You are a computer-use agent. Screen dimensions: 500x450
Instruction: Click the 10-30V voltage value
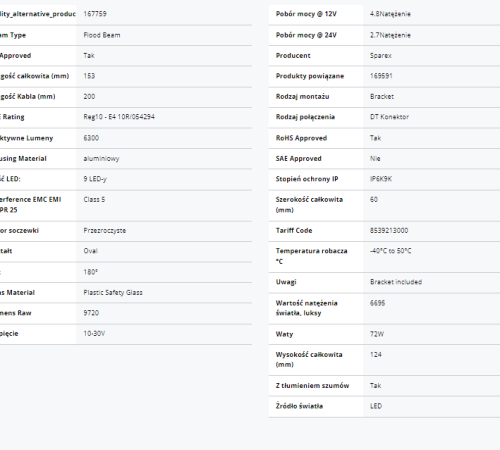94,334
